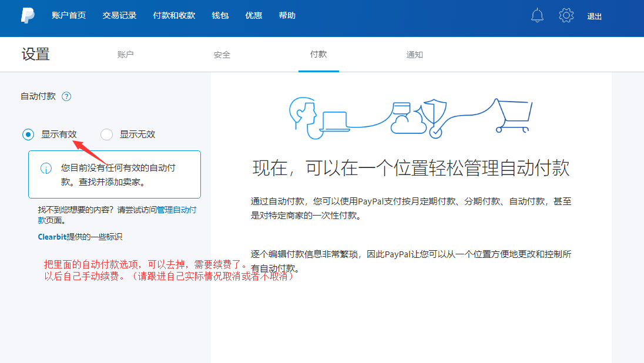Image resolution: width=644 pixels, height=363 pixels.
Task: Follow the 管理自动付款 link
Action: tap(176, 210)
